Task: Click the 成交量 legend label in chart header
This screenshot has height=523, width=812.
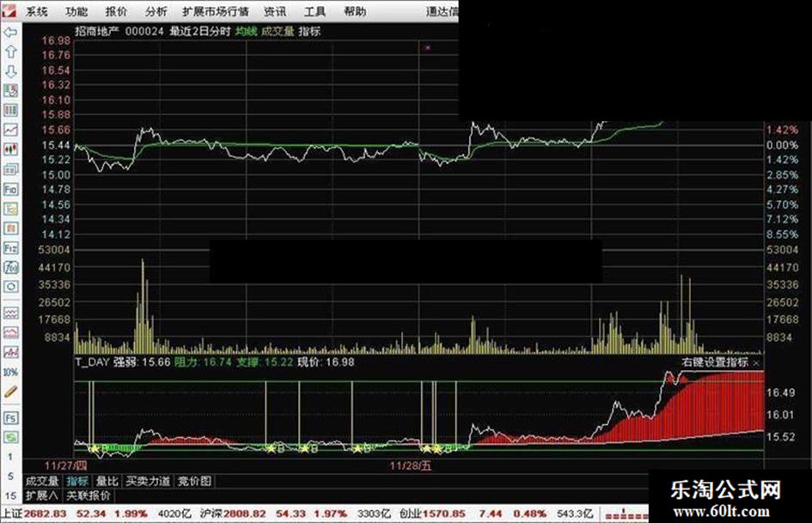Action: coord(278,31)
